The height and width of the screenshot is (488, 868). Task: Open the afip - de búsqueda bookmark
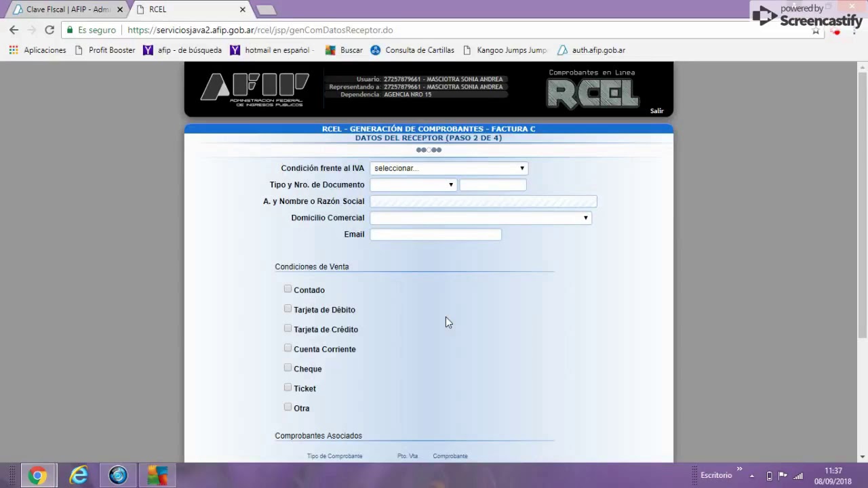[182, 50]
